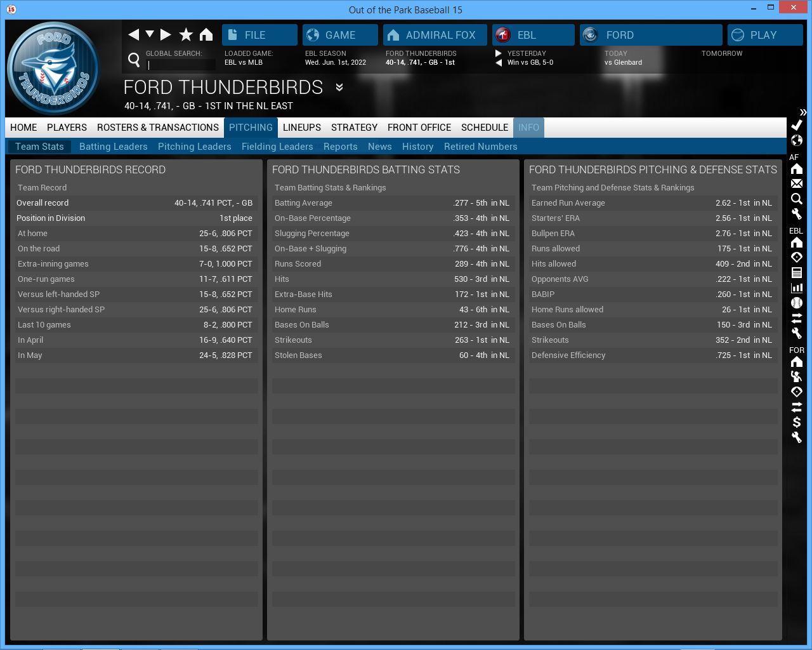This screenshot has width=812, height=650.
Task: Open the FILE menu
Action: tap(259, 35)
